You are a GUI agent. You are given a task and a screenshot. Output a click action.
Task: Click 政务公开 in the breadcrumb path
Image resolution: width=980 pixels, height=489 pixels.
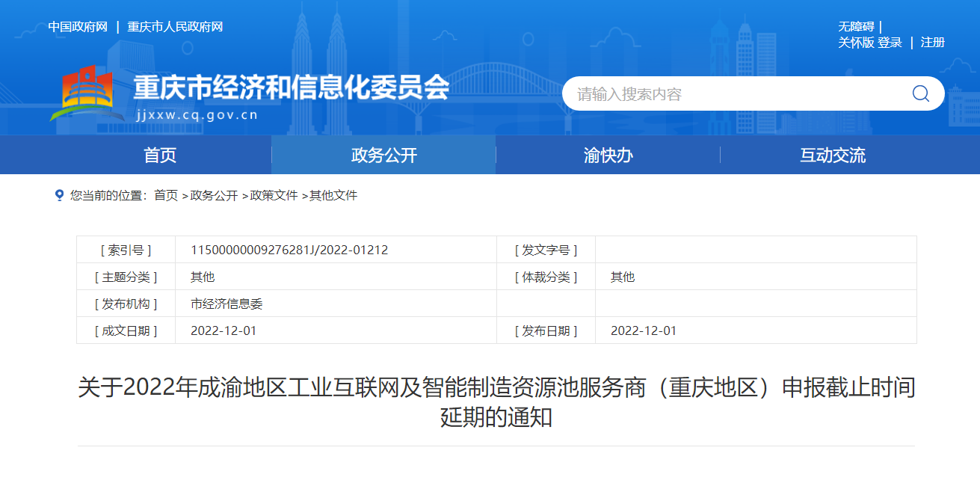214,195
